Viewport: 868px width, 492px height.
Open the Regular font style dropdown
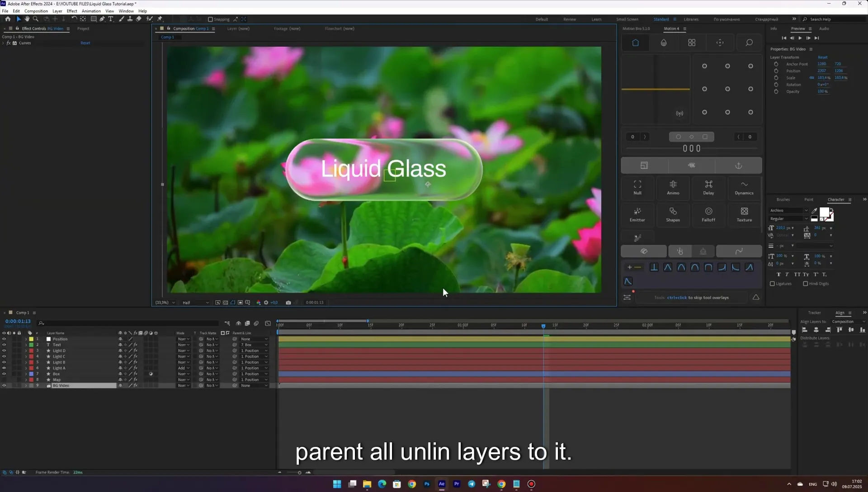[789, 219]
